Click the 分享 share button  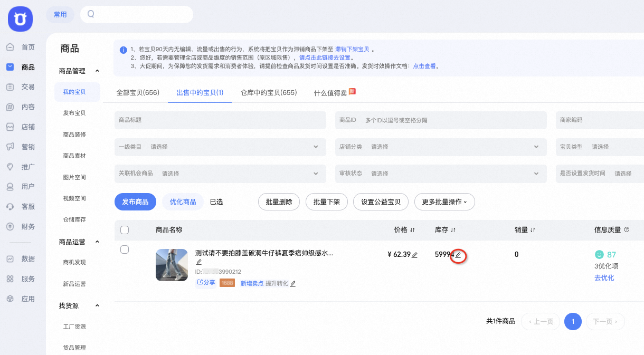[x=206, y=282]
